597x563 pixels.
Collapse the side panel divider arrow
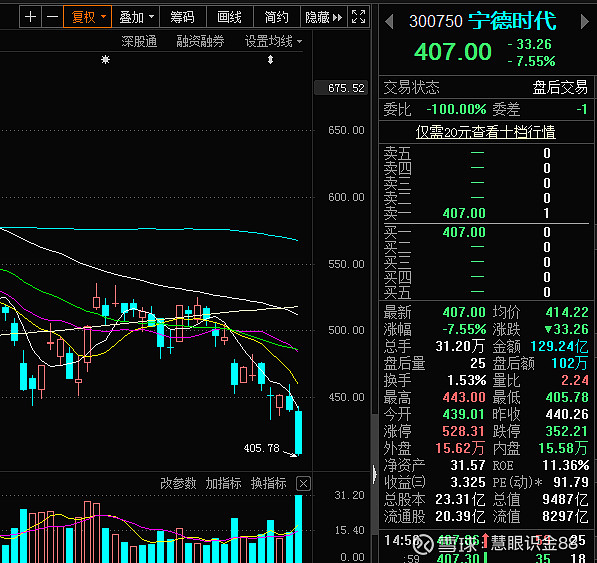click(x=375, y=474)
